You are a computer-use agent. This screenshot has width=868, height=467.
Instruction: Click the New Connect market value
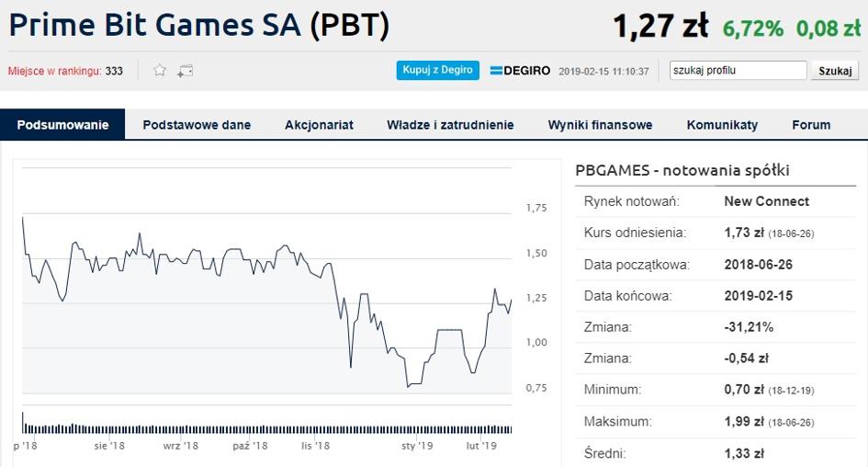[x=766, y=201]
